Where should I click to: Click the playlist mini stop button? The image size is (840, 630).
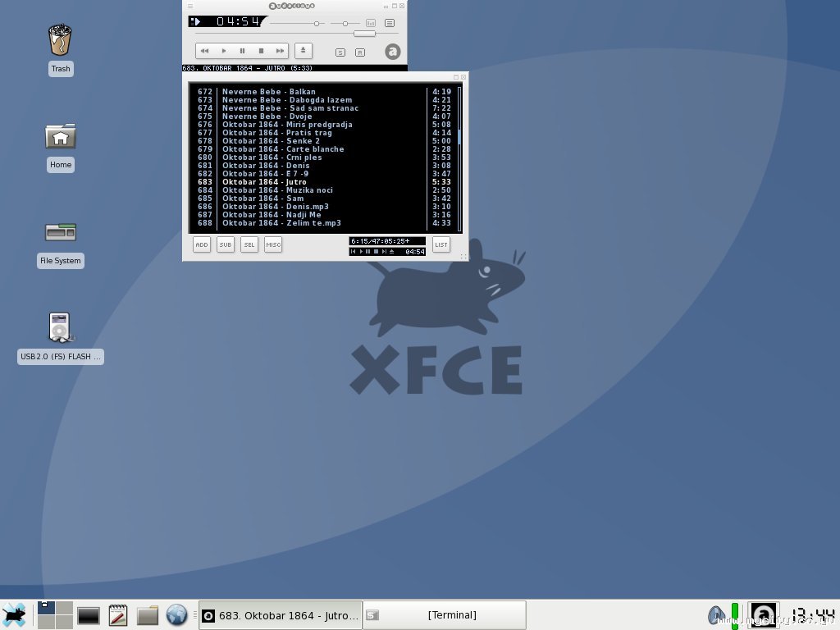coord(376,251)
